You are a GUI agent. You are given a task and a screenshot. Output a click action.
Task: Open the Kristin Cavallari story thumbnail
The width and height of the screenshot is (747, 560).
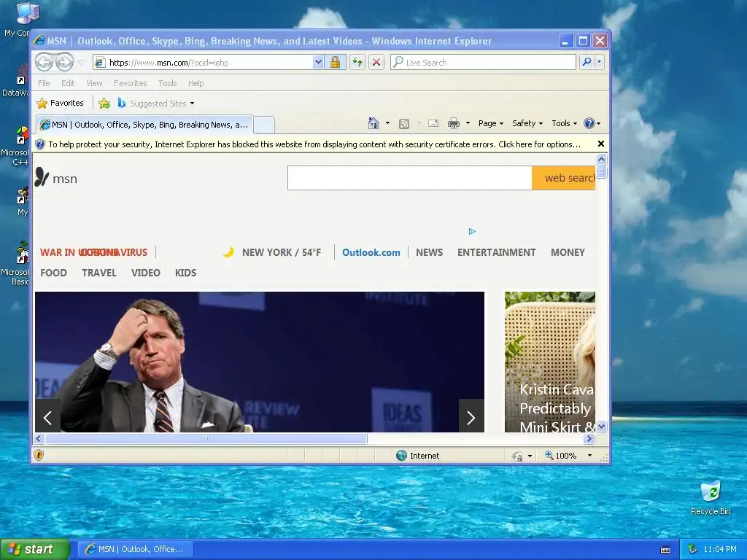550,362
